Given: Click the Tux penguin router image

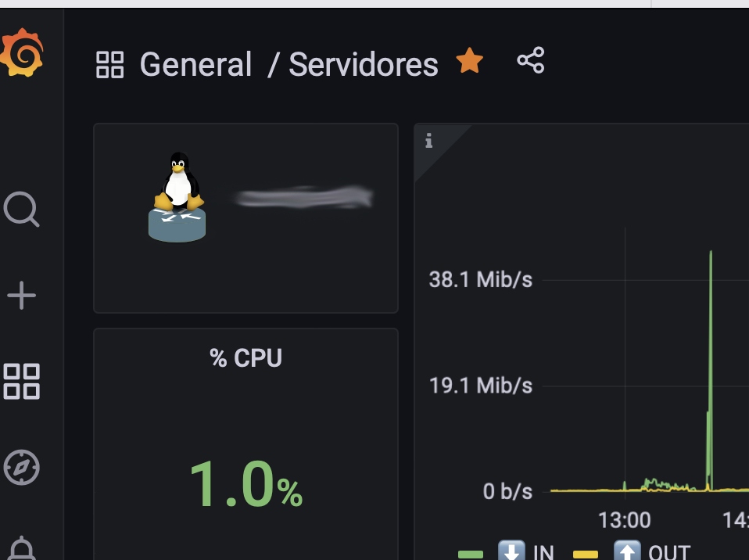Looking at the screenshot, I should coord(177,197).
